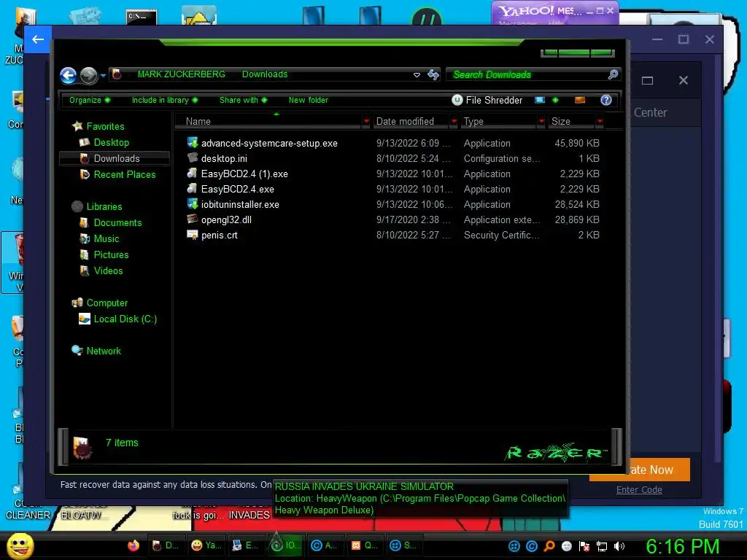The width and height of the screenshot is (747, 560).
Task: Open Size column filter dropdown
Action: coord(600,122)
